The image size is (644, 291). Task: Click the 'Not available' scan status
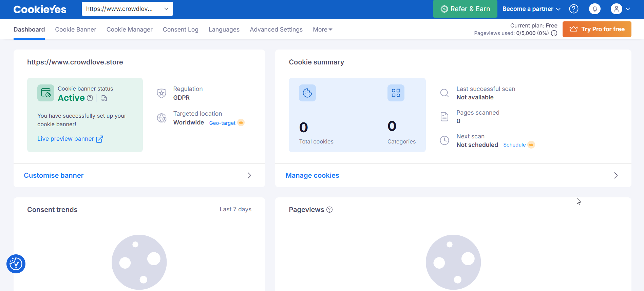[x=475, y=97]
